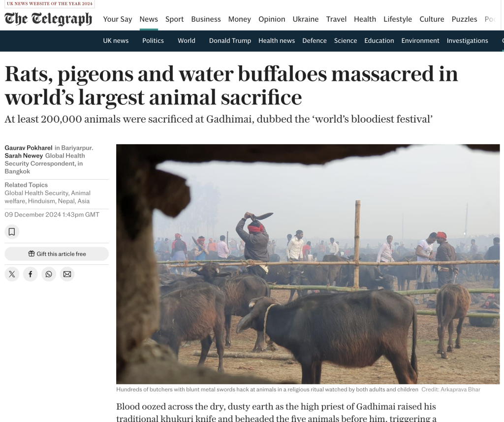Open author Gaurav Pokharel's profile
Viewport: 504px width, 422px height.
tap(28, 148)
